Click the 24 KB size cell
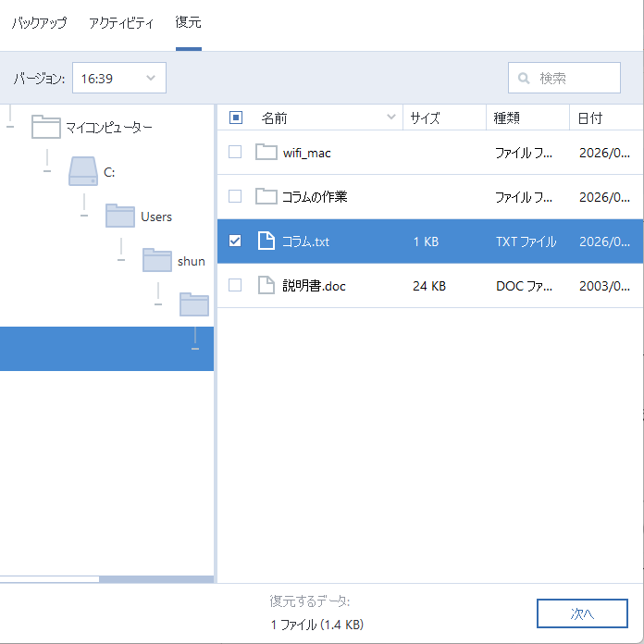This screenshot has height=644, width=644. [429, 286]
